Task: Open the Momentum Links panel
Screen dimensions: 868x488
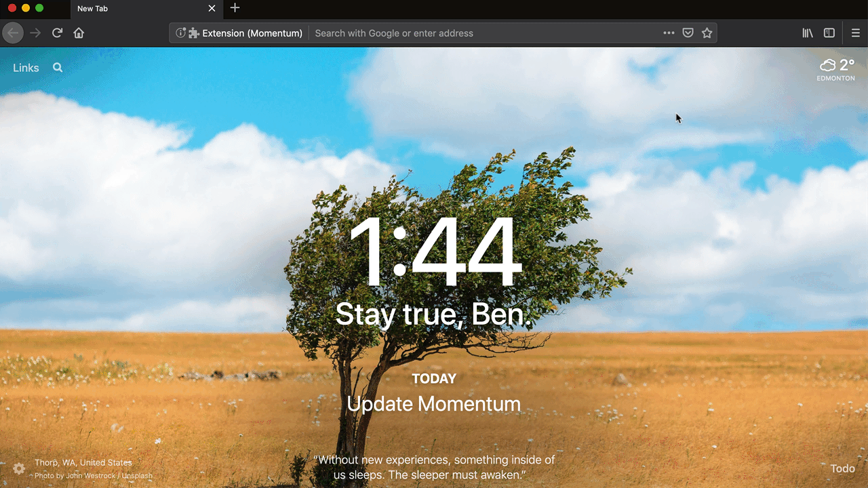Action: [26, 68]
